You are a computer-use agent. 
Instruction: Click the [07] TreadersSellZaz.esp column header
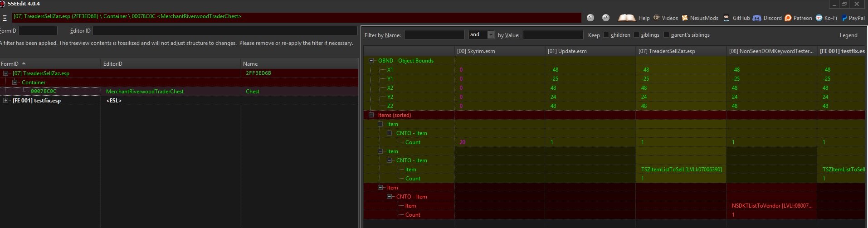click(x=681, y=51)
